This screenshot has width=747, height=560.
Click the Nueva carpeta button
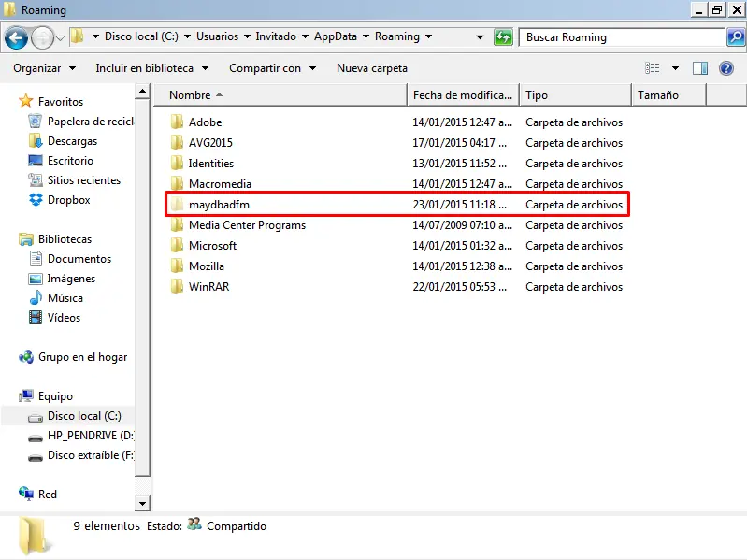[372, 68]
